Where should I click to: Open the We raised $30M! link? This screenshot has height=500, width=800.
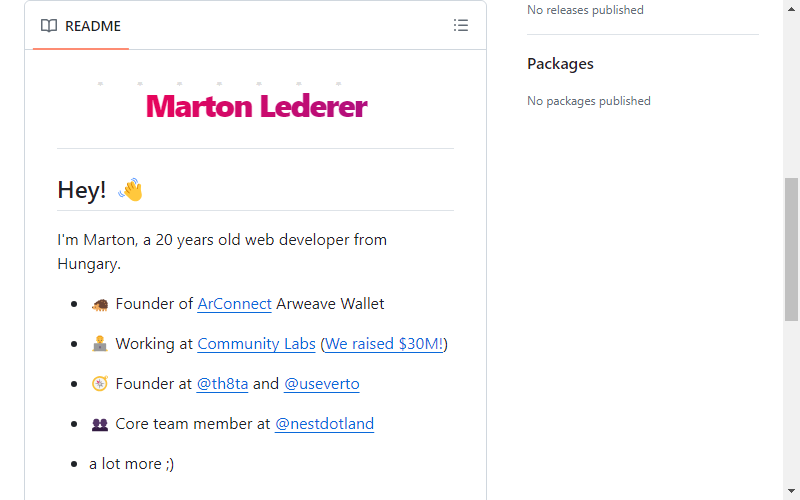pos(384,343)
